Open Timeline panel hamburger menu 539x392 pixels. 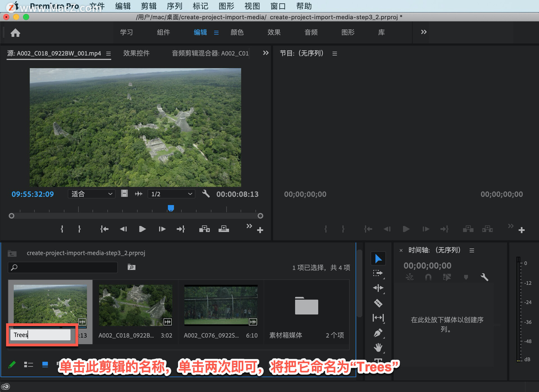click(472, 250)
